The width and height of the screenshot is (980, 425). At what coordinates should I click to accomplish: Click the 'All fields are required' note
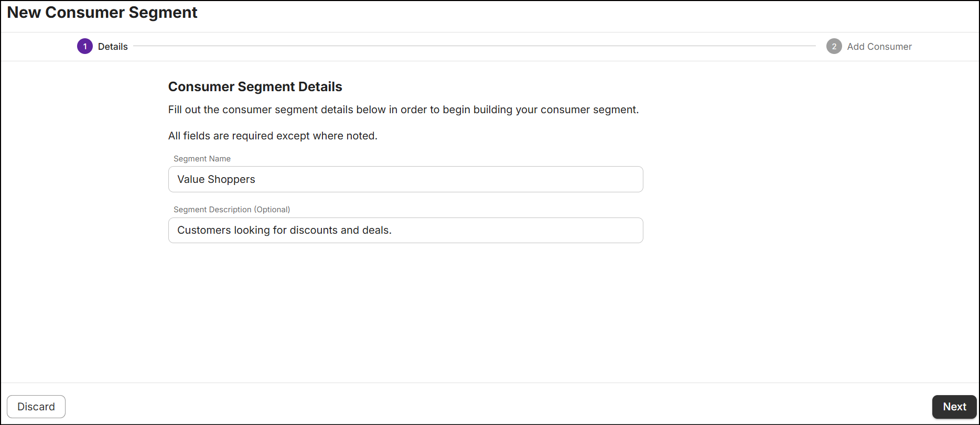[x=273, y=136]
